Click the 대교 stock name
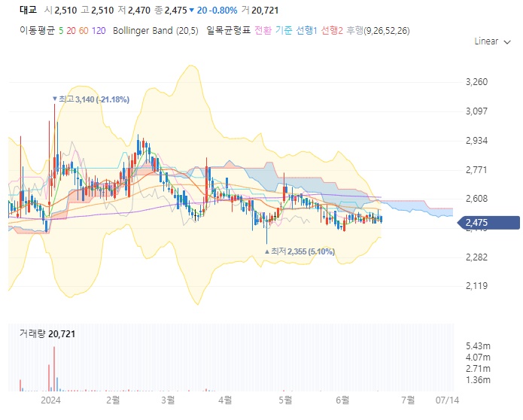Image resolution: width=523 pixels, height=420 pixels. (x=28, y=10)
